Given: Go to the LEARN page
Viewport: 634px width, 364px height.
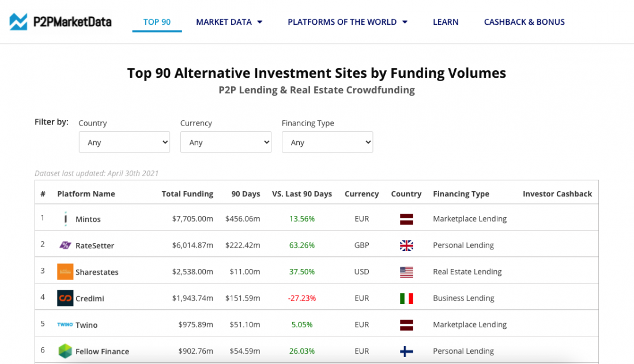Looking at the screenshot, I should tap(446, 22).
